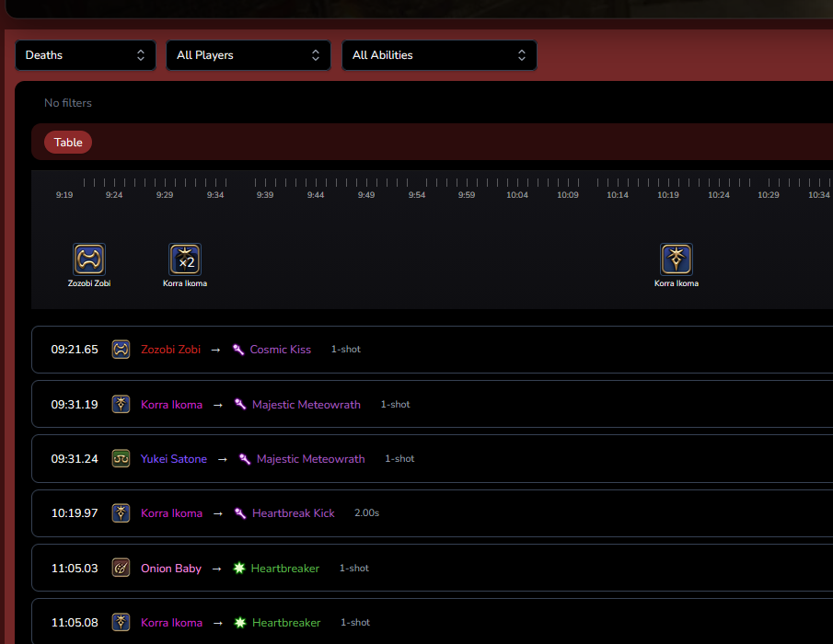Click the No filters text
Viewport: 833px width, 644px height.
[x=68, y=103]
